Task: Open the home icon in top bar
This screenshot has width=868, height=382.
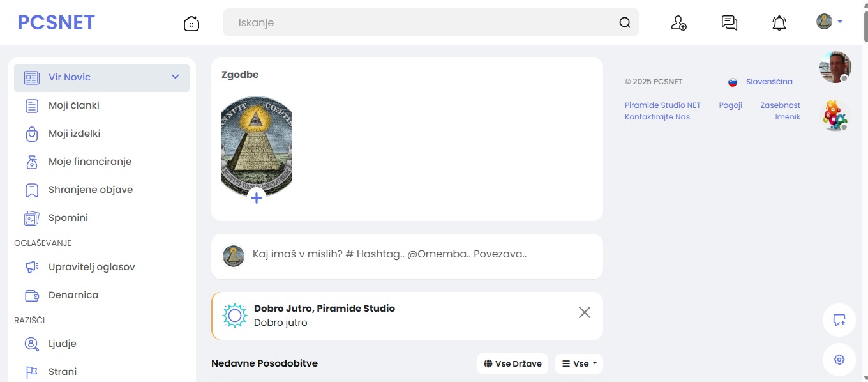Action: click(x=191, y=24)
